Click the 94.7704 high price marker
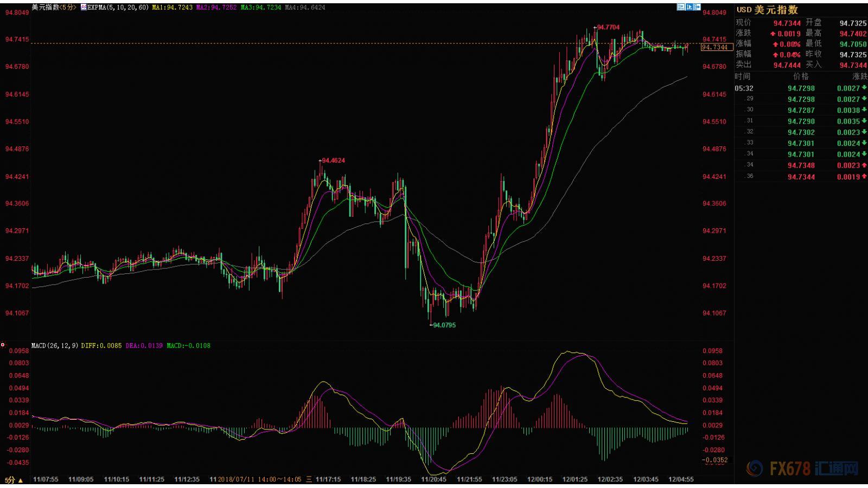 click(x=608, y=27)
